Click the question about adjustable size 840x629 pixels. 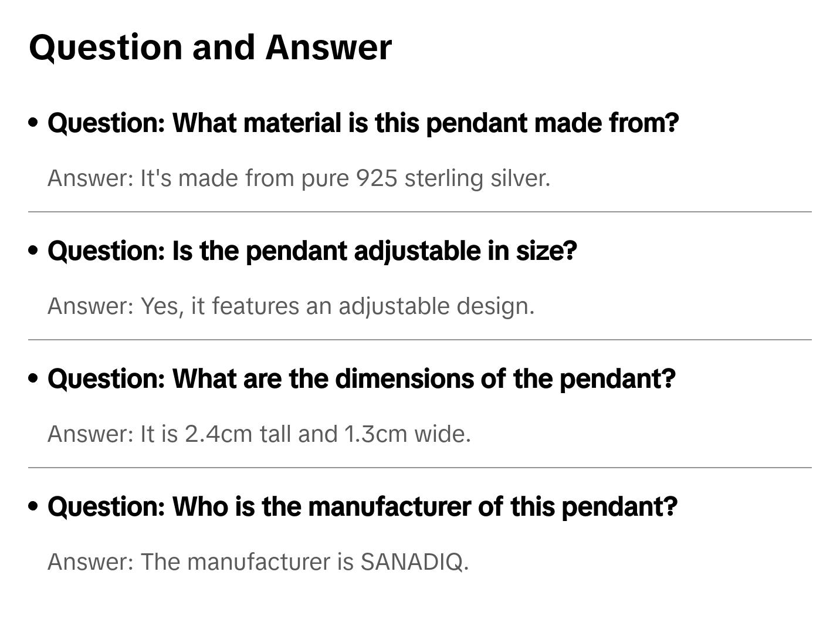tap(312, 251)
